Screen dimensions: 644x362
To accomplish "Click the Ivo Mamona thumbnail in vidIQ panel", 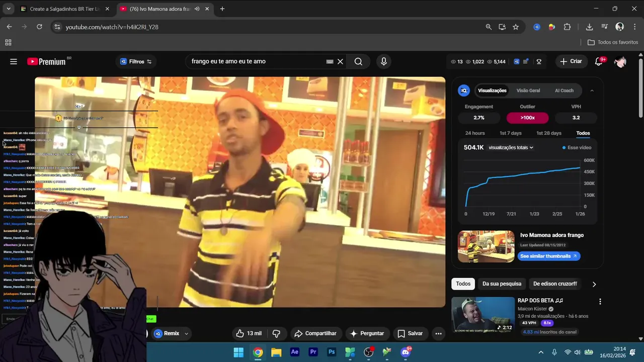I will (x=486, y=246).
